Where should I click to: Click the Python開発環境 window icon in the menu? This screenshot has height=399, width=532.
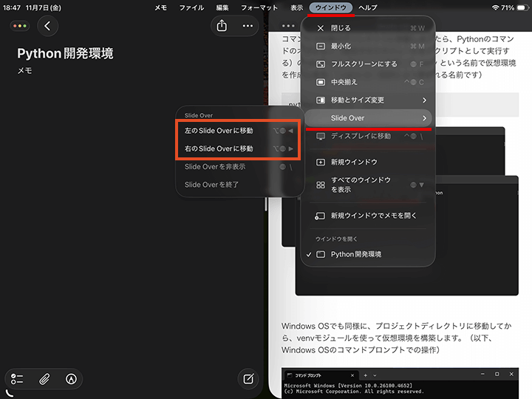(x=320, y=254)
